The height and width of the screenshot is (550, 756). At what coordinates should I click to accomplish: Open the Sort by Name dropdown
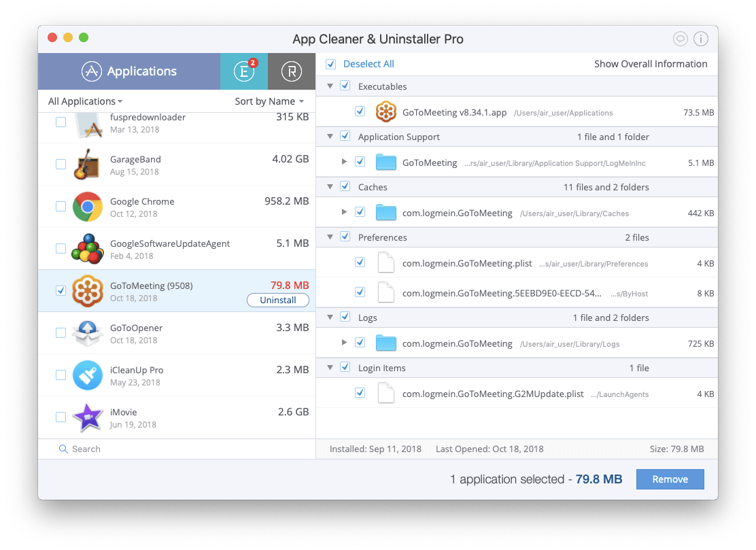(x=265, y=101)
